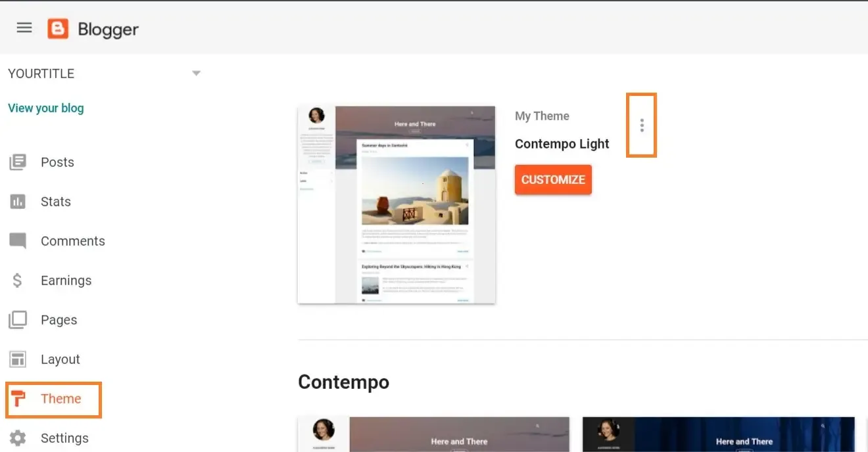This screenshot has height=452, width=868.
Task: Click the Stats bar chart icon
Action: pyautogui.click(x=18, y=202)
